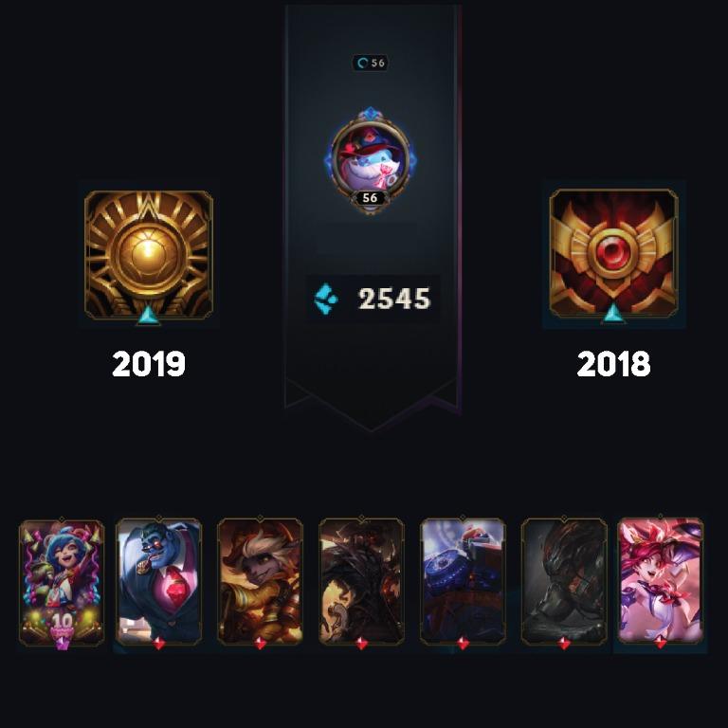Open the blue mafia Dr. Mundo skin card
This screenshot has width=728, height=728.
point(159,581)
